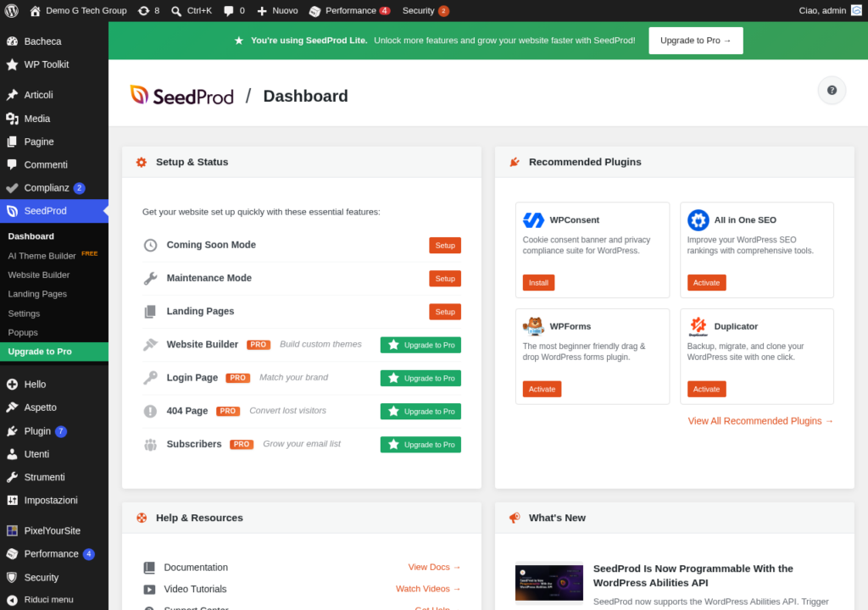
Task: Upgrade to Pro for Website Builder
Action: coord(420,345)
